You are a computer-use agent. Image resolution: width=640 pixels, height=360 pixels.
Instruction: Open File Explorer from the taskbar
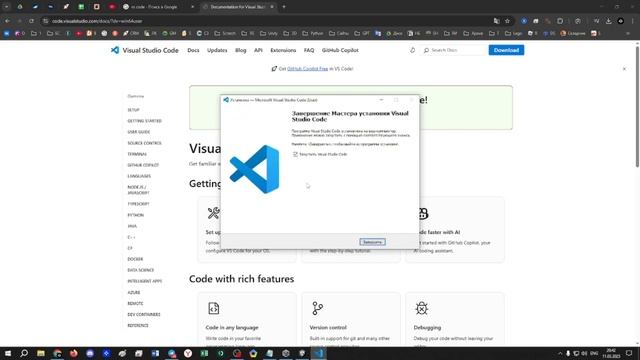[41, 353]
